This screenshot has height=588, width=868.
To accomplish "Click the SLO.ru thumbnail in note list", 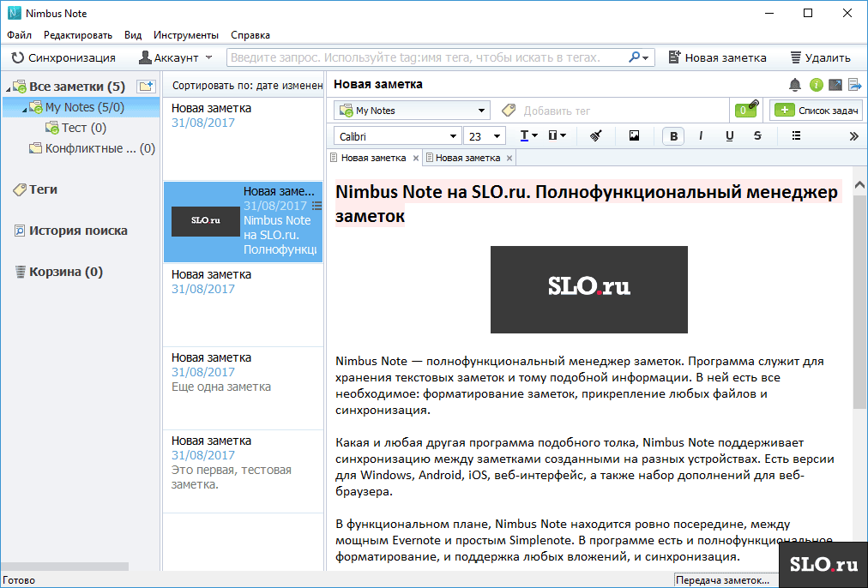I will 205,220.
